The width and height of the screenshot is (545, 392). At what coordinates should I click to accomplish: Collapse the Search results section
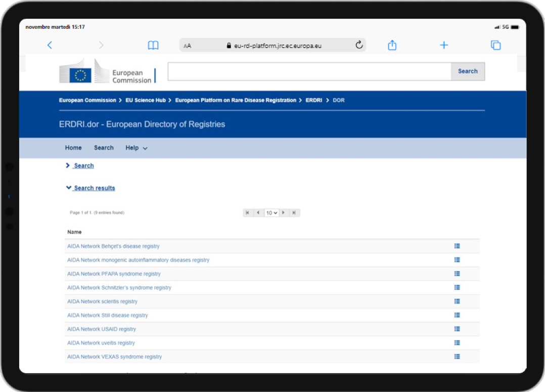tap(90, 188)
